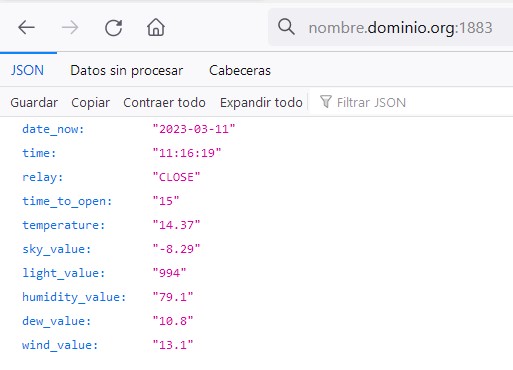Copy JSON with the Copiar button
Image resolution: width=513 pixels, height=370 pixels.
90,103
